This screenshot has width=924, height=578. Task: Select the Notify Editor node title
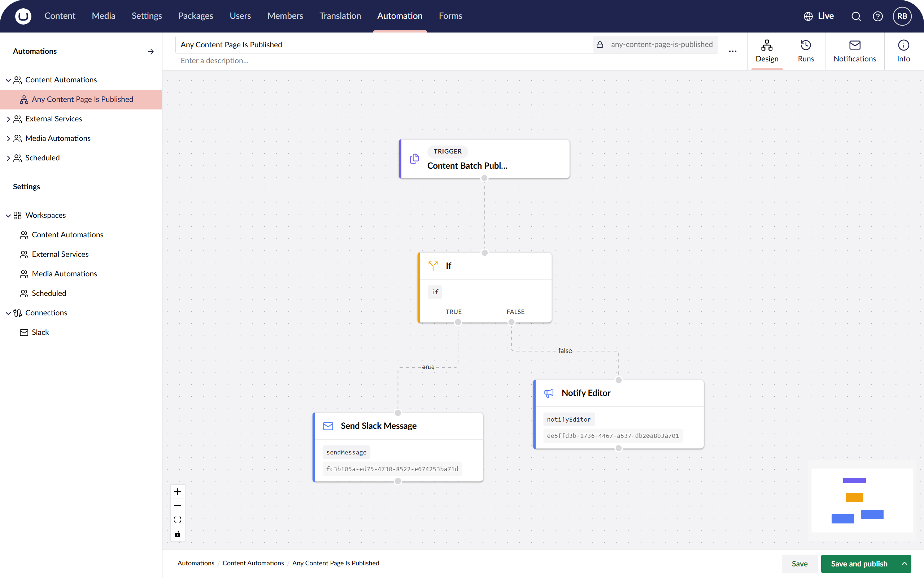tap(586, 393)
